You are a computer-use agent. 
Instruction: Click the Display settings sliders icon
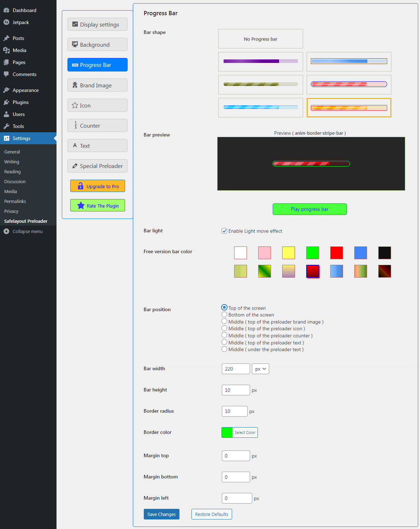click(x=75, y=24)
